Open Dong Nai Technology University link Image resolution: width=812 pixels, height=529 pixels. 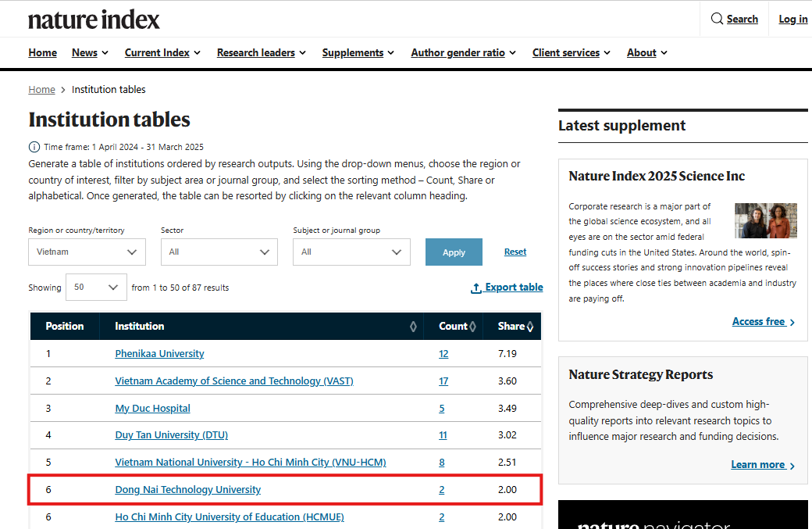[188, 490]
